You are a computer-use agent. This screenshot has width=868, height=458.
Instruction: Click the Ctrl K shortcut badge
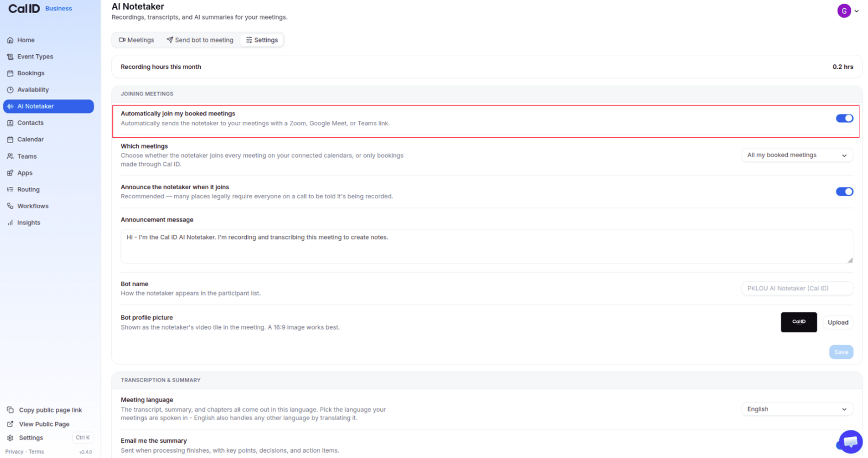[83, 438]
